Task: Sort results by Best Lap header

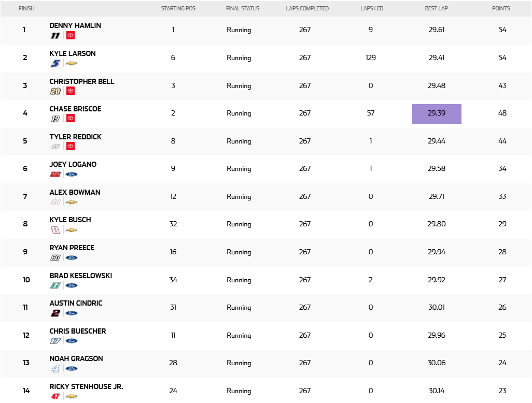Action: click(437, 8)
